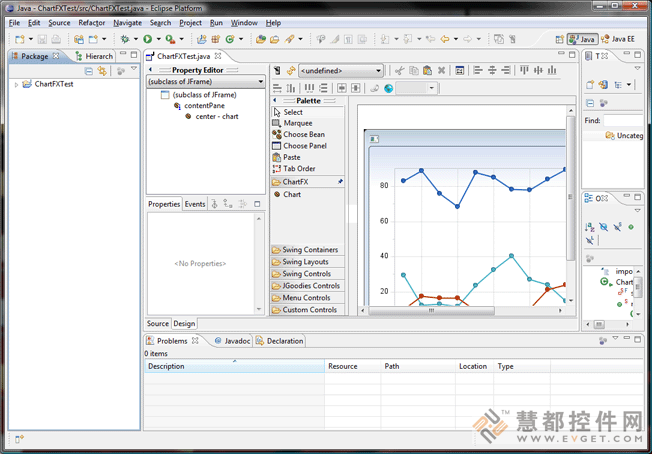Expand the ChartFXTest project tree node
The width and height of the screenshot is (652, 454).
coord(16,84)
